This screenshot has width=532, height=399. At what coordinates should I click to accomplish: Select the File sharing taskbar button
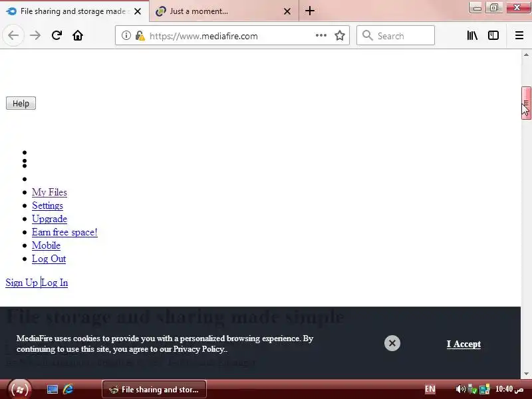coord(154,389)
